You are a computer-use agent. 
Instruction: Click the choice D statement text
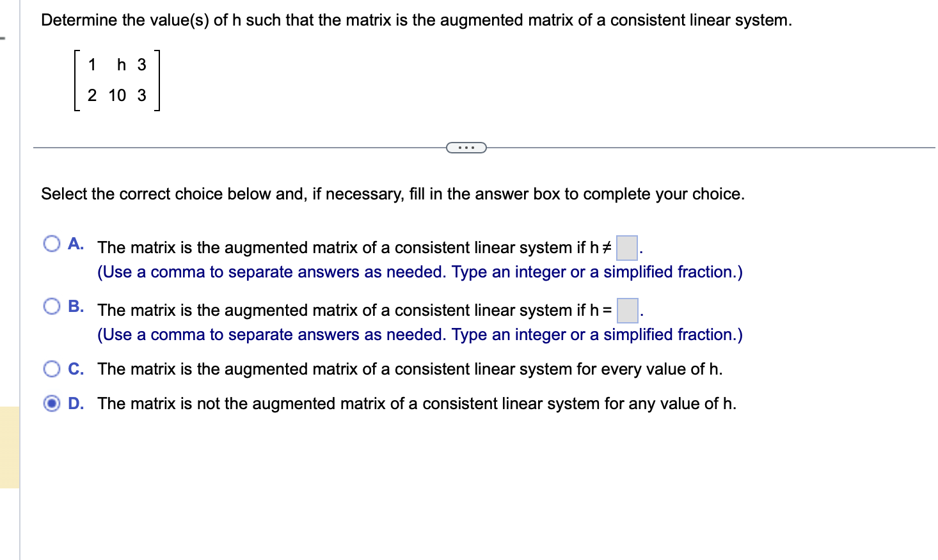point(417,403)
